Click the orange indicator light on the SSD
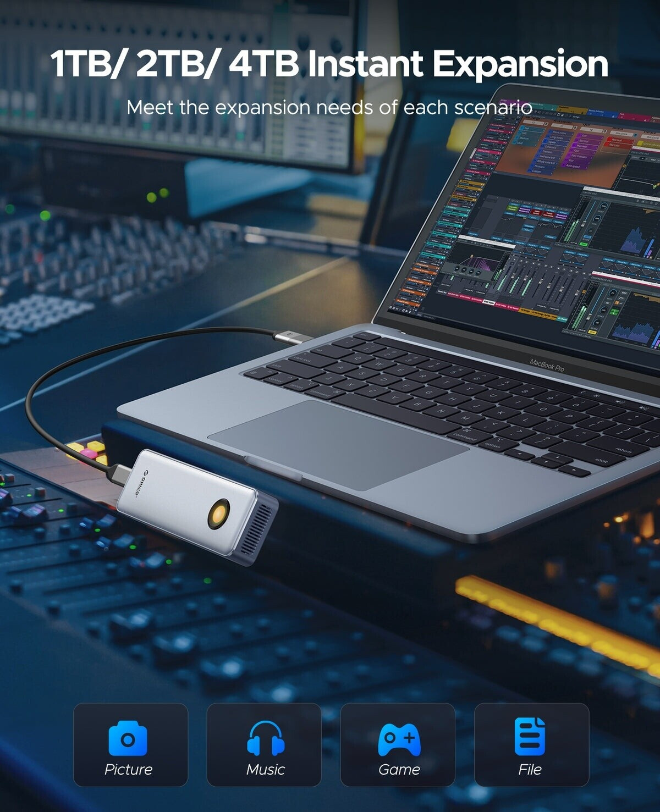Screen dimensions: 660x812 click(x=218, y=513)
